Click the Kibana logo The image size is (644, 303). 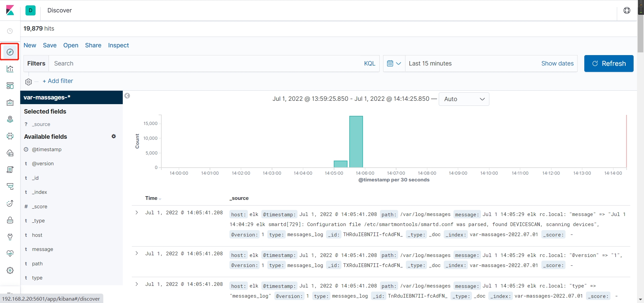pyautogui.click(x=10, y=10)
